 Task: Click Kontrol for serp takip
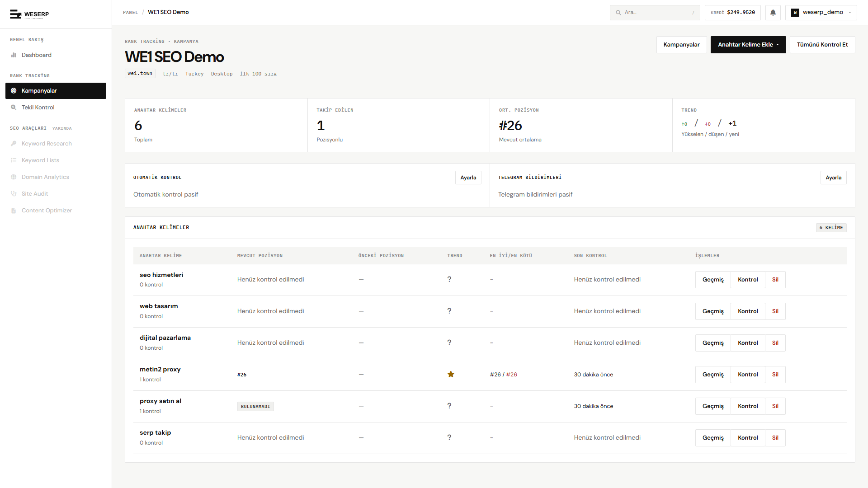pos(748,438)
